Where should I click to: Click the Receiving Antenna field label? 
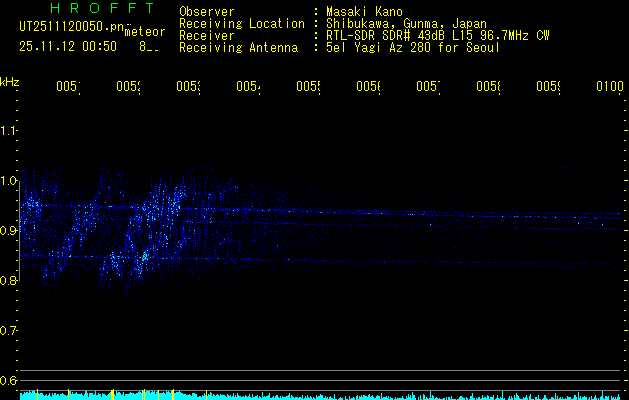point(241,47)
